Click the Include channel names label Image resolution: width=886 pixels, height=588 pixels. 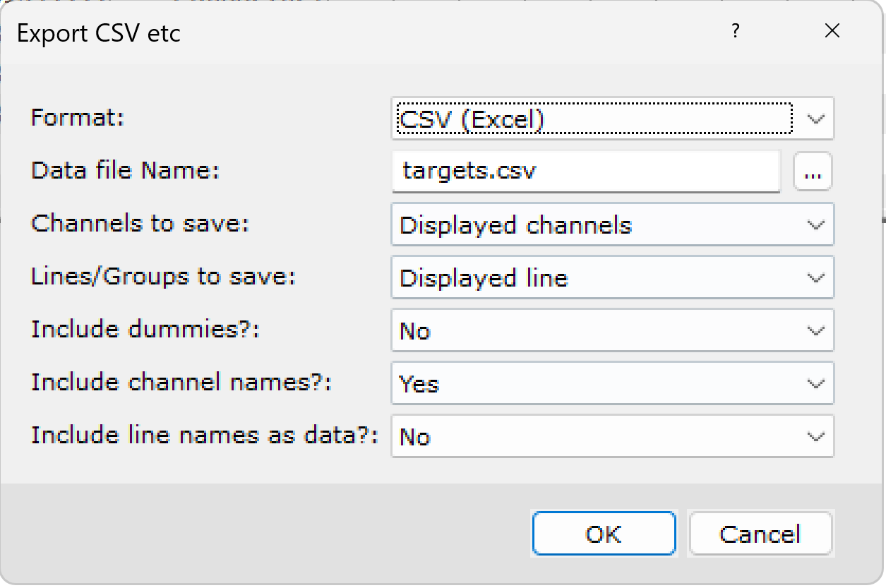(x=181, y=382)
